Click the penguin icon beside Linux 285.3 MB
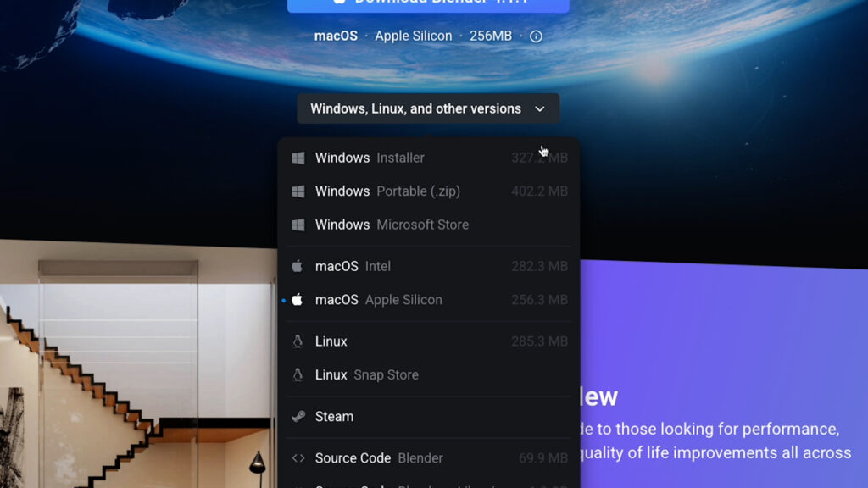The image size is (868, 488). 298,341
